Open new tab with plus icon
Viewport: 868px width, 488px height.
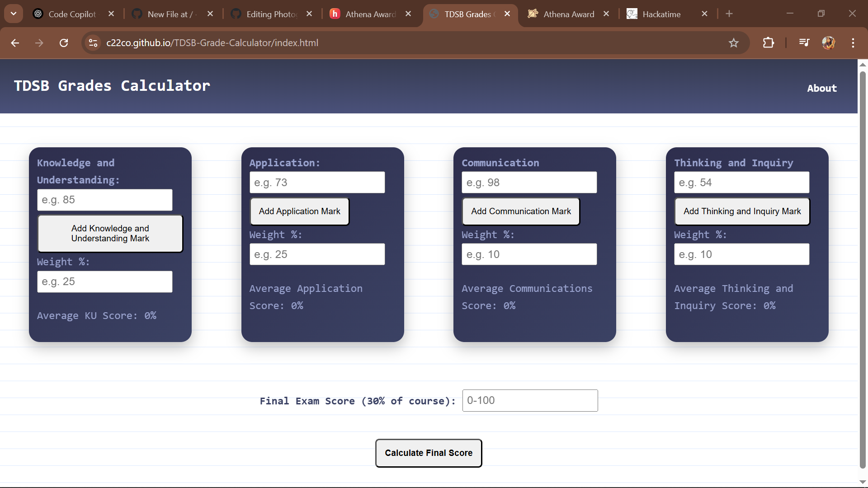click(x=729, y=14)
